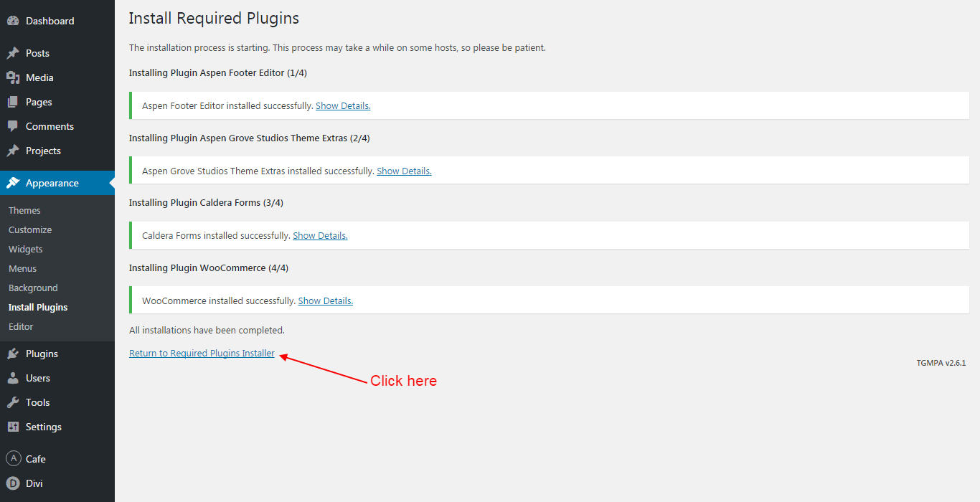Click the Pages icon in sidebar
The width and height of the screenshot is (980, 502).
point(13,102)
